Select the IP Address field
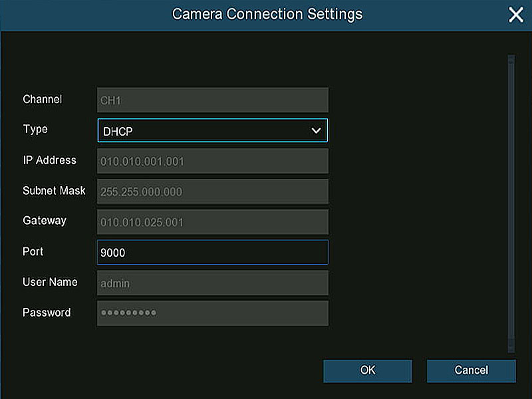The width and height of the screenshot is (532, 399). [212, 161]
